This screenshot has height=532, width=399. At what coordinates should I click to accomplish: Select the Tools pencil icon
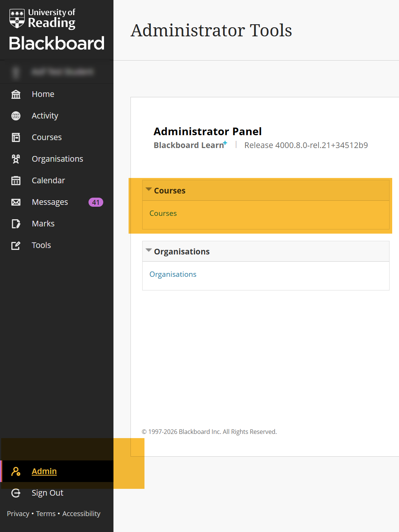coord(16,245)
